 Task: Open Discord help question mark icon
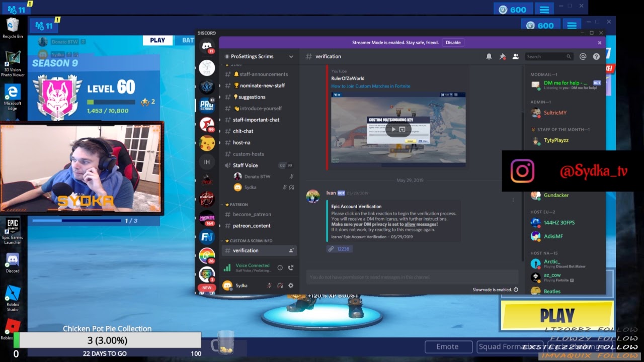pos(596,57)
